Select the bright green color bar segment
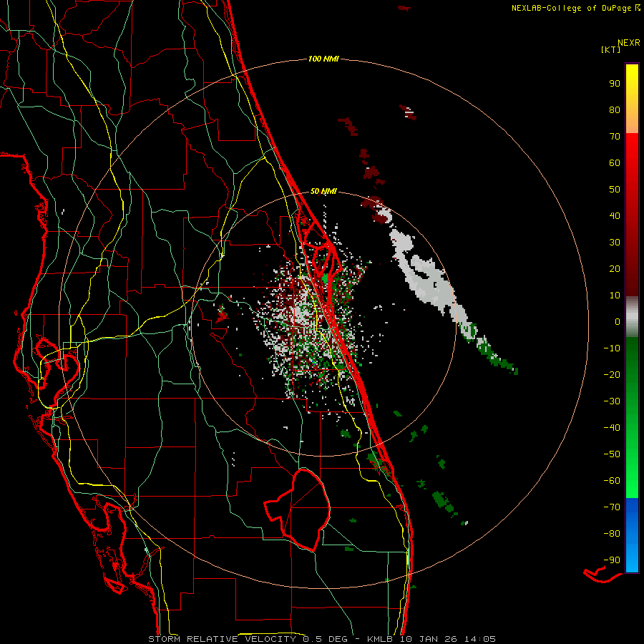Image resolution: width=644 pixels, height=644 pixels. 632,472
